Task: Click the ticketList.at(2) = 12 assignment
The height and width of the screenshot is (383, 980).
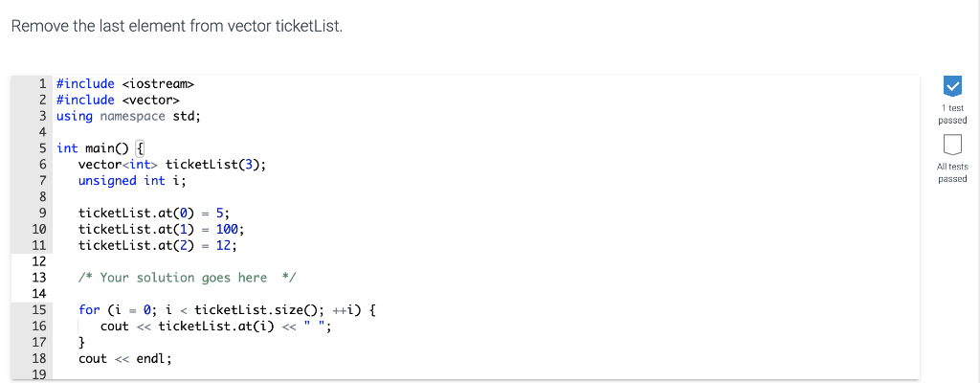Action: click(158, 245)
